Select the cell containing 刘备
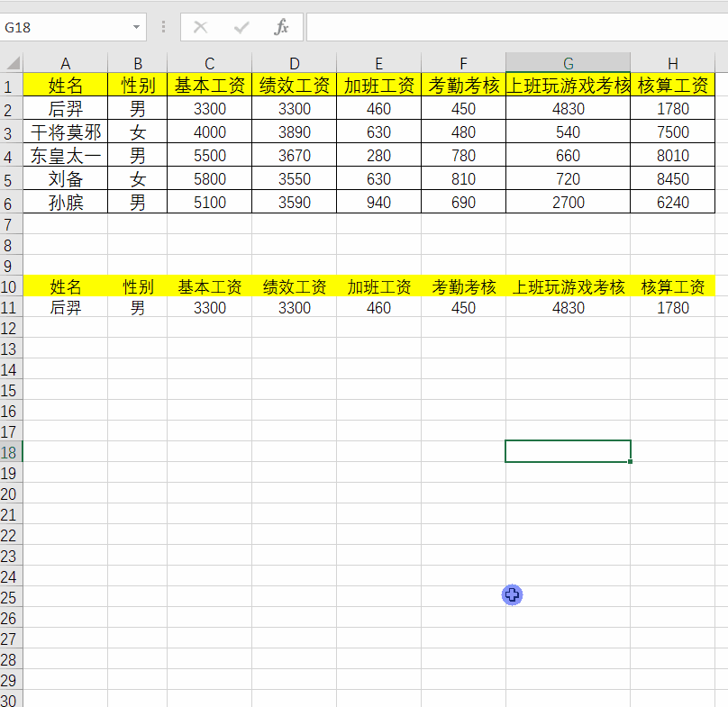Screen dimensions: 728x707 (x=65, y=177)
